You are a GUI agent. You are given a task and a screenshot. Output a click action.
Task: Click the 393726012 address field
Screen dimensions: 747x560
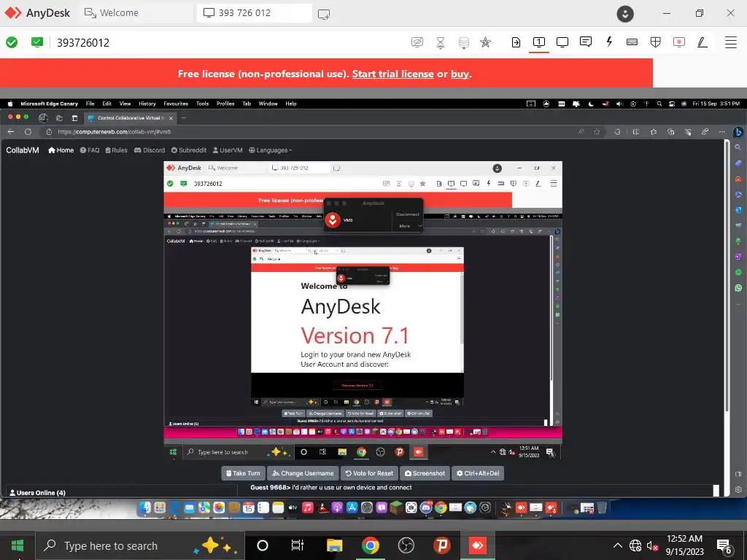(83, 43)
